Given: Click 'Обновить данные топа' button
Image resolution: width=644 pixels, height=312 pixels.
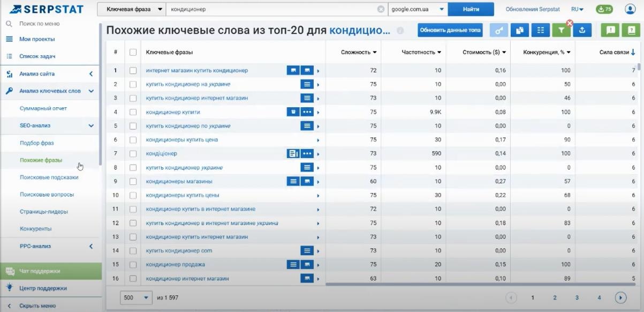Looking at the screenshot, I should coord(450,31).
